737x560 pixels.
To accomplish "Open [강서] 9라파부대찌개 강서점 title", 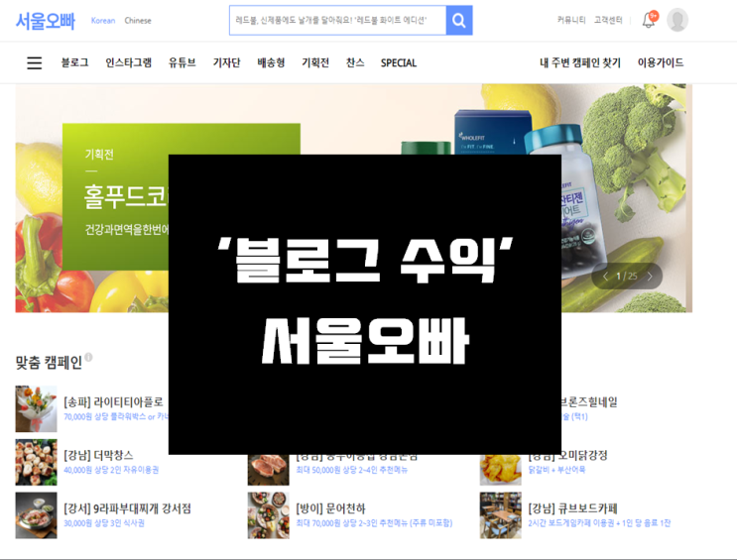I will click(x=127, y=508).
